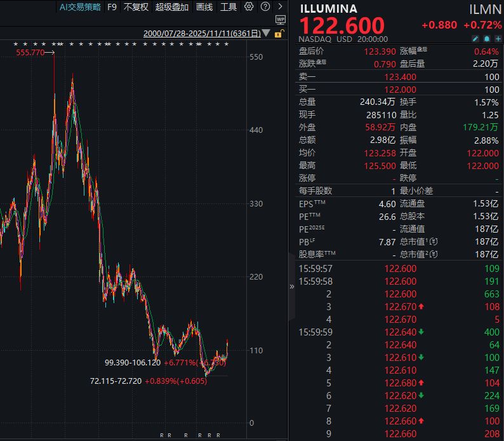The image size is (504, 441).
Task: Click the 超级叠加 overlay button
Action: [x=171, y=7]
